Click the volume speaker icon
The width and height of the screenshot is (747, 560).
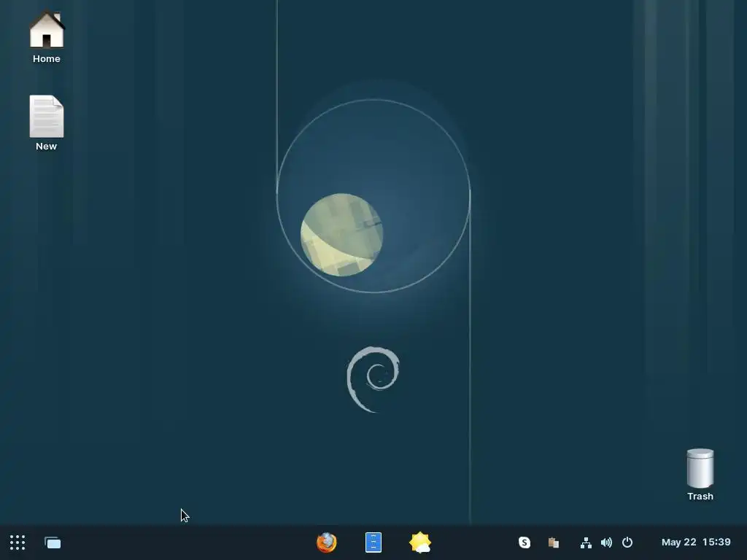pyautogui.click(x=606, y=542)
